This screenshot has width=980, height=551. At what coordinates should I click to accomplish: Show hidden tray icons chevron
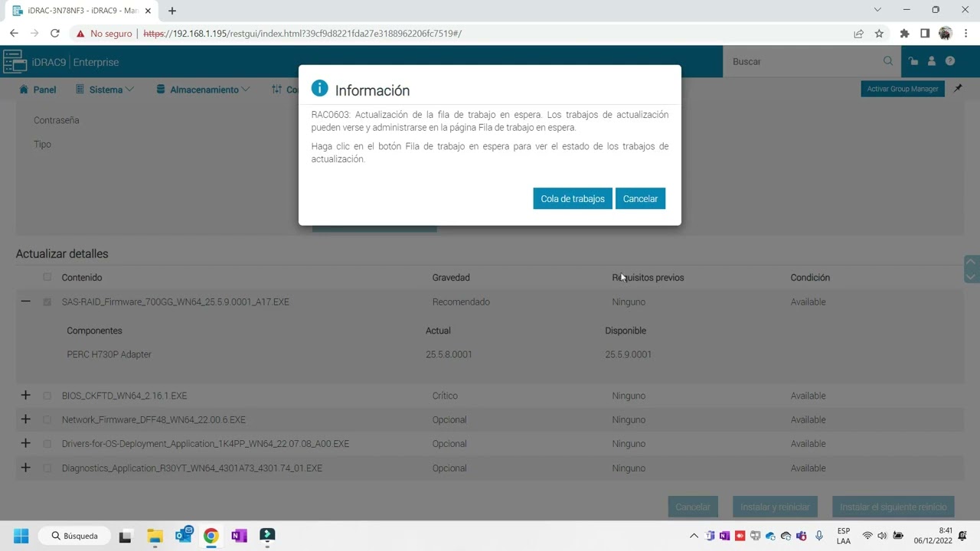pos(694,536)
